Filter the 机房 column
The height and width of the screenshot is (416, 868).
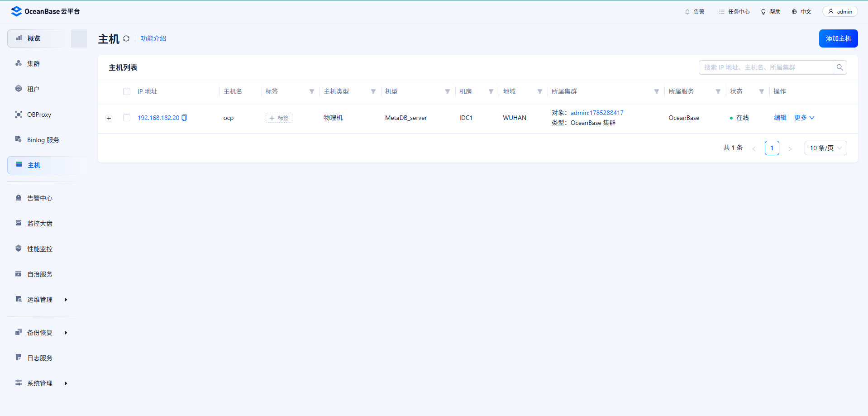(x=491, y=91)
